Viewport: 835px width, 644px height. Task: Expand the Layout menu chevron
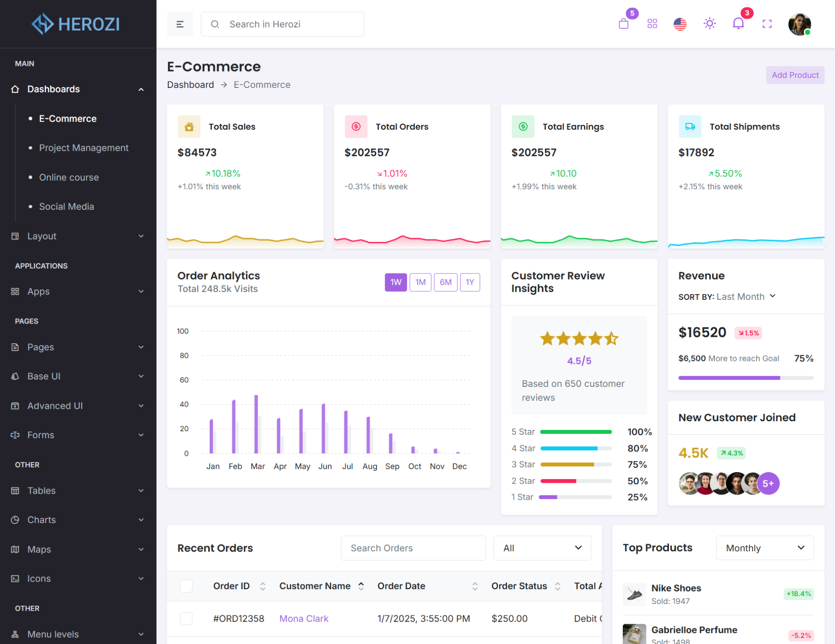point(141,236)
